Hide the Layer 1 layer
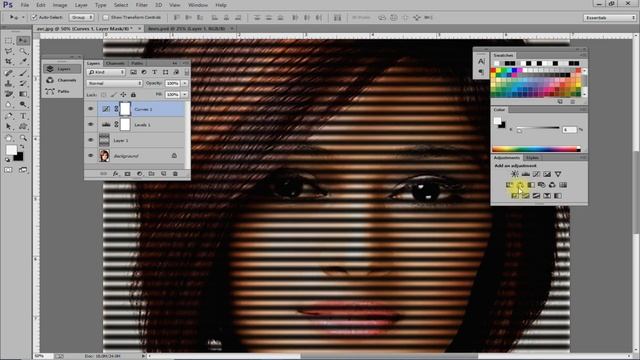The image size is (640, 360). coord(91,140)
